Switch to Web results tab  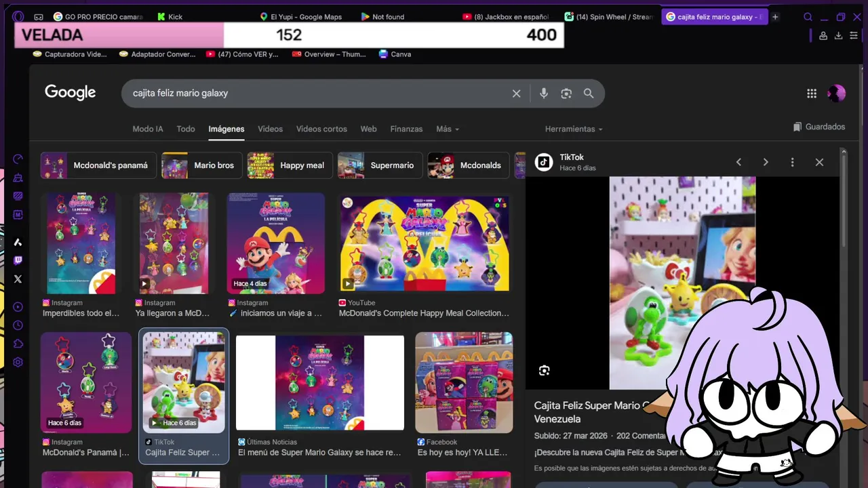click(x=368, y=129)
